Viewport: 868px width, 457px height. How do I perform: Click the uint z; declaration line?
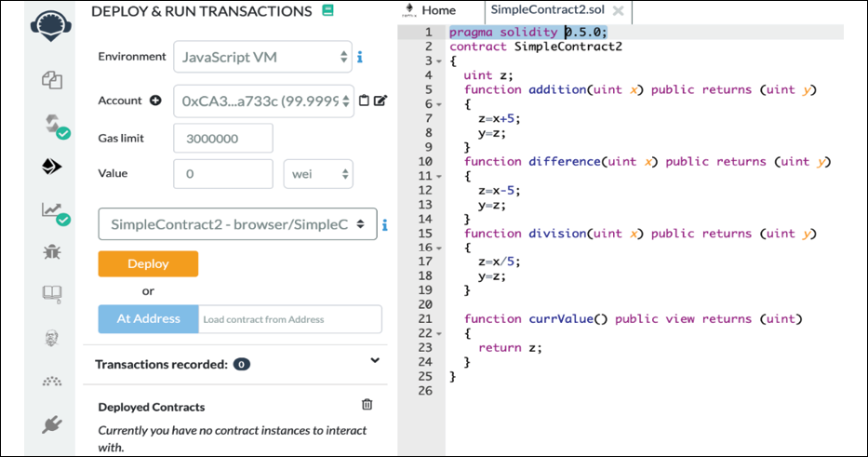pyautogui.click(x=488, y=75)
